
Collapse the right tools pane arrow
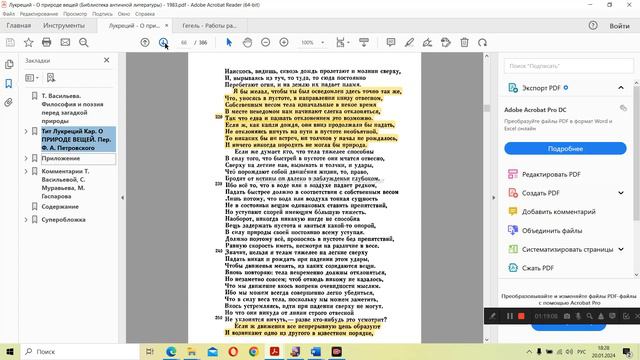(493, 198)
